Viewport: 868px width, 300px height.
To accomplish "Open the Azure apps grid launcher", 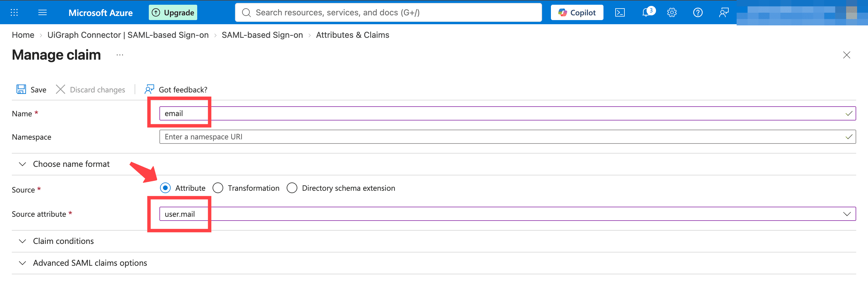I will point(14,12).
